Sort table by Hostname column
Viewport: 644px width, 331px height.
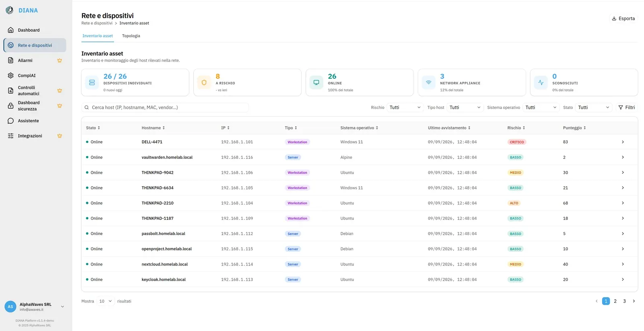153,128
